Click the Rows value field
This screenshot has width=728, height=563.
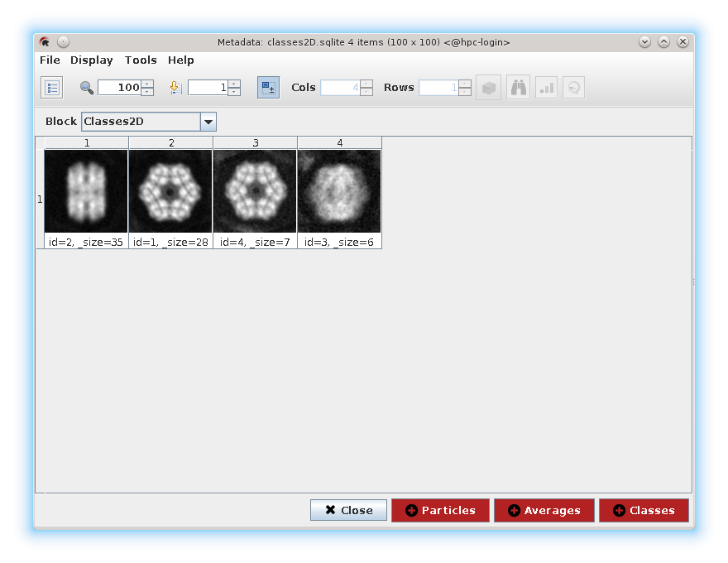point(438,87)
